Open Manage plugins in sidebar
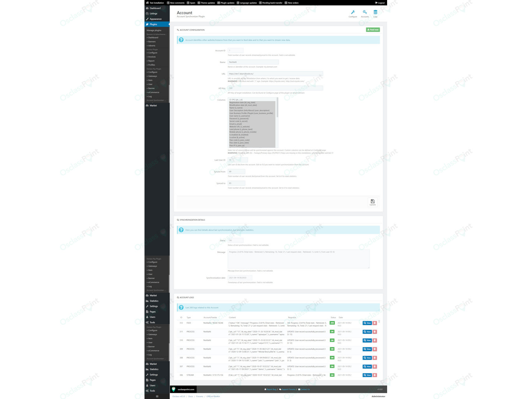 [x=154, y=30]
